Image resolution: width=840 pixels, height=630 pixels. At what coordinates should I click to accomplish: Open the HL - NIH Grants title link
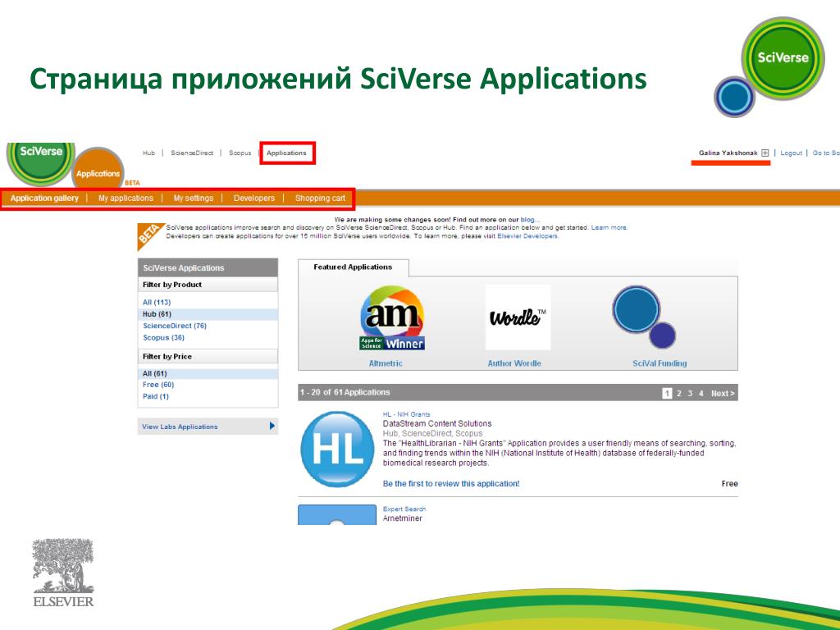406,414
